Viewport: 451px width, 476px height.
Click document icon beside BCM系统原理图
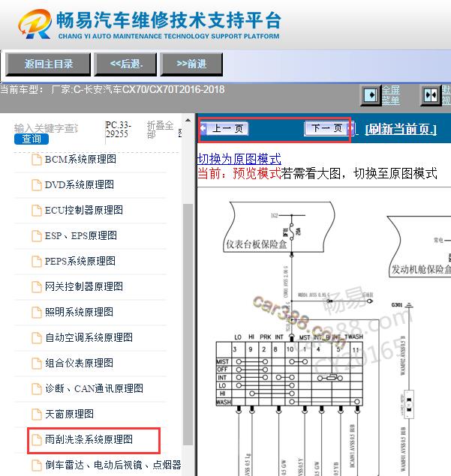(x=37, y=160)
